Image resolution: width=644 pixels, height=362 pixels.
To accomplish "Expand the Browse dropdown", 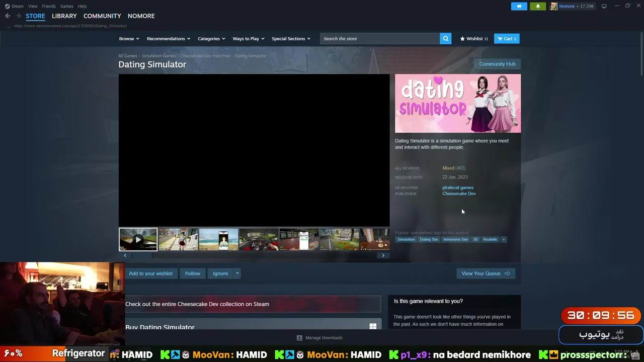I will coord(129,39).
